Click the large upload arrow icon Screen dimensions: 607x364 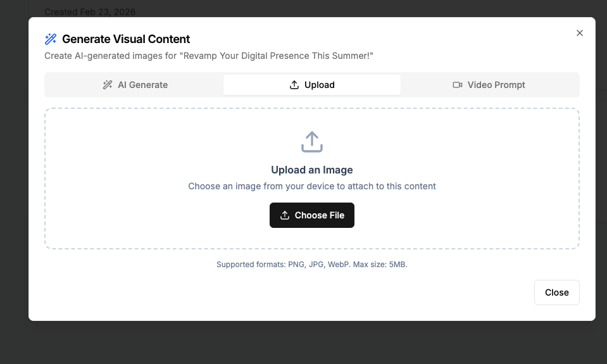click(x=312, y=142)
